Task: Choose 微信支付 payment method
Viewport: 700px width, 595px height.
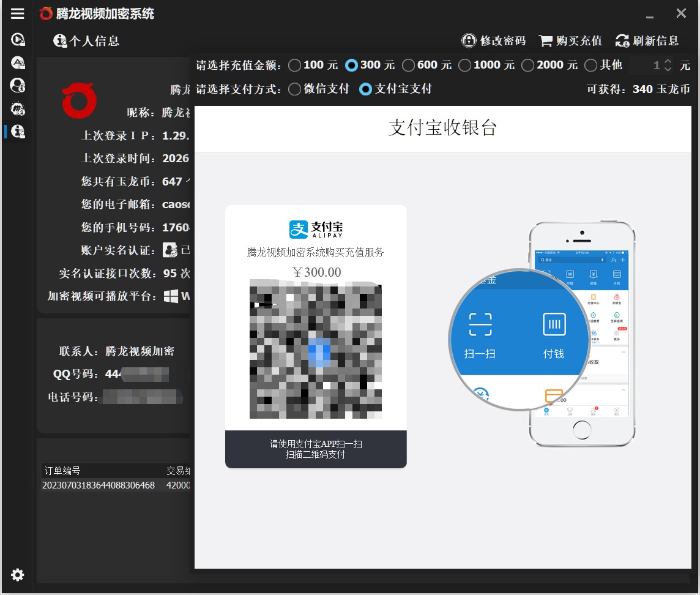Action: click(x=295, y=89)
